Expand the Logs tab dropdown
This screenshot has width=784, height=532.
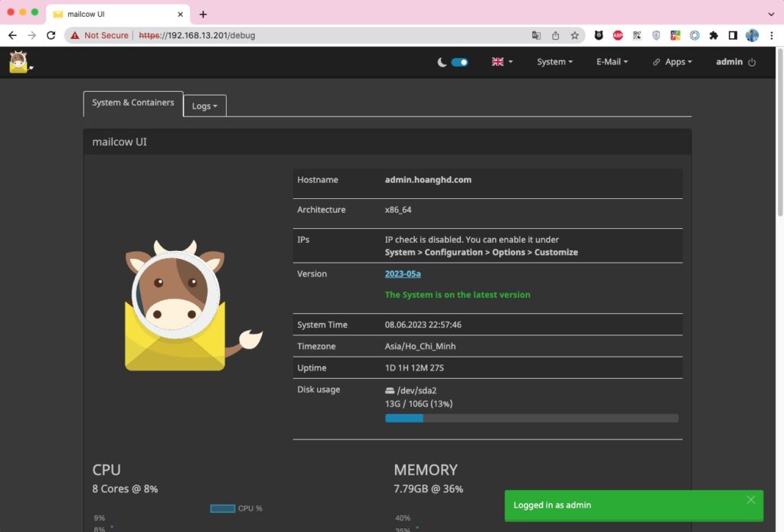click(204, 106)
